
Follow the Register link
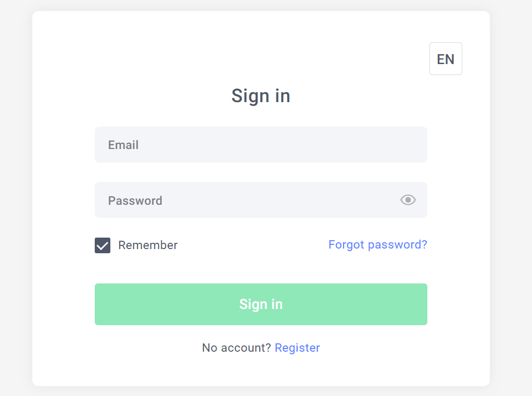297,348
